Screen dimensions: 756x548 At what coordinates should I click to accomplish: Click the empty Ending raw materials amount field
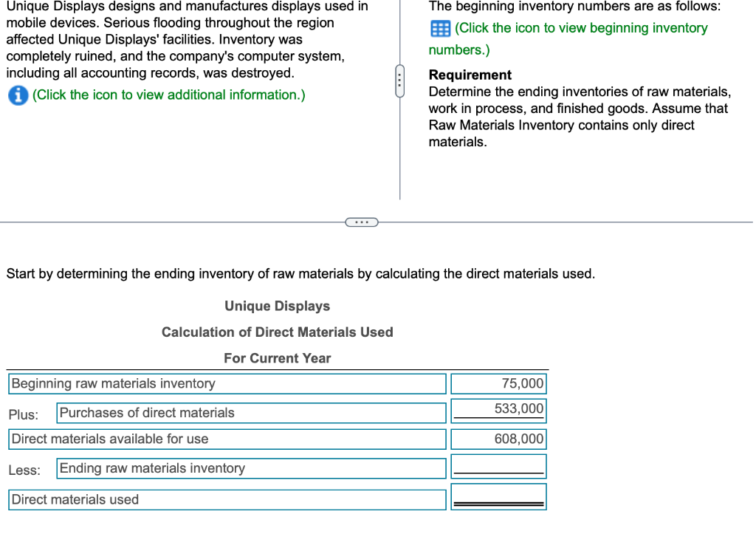click(x=498, y=465)
